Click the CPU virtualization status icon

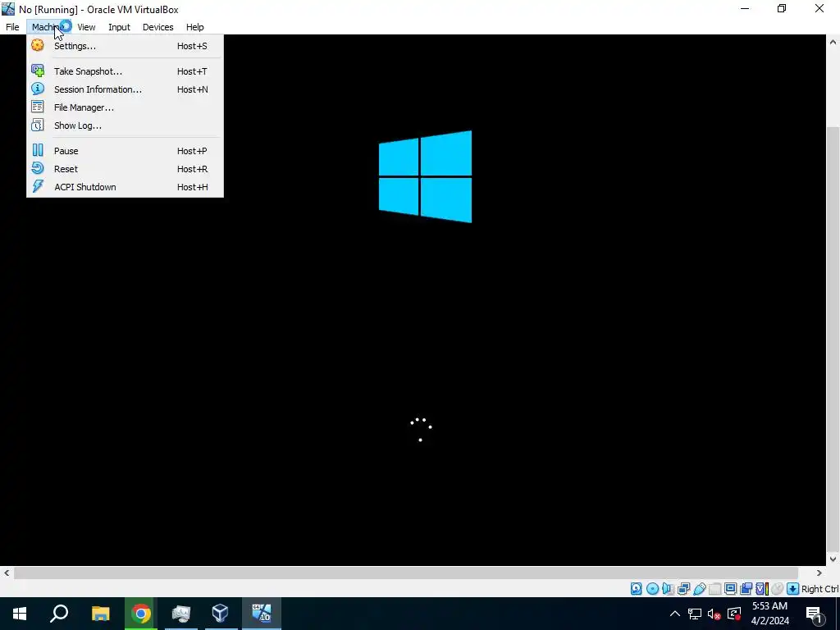point(762,589)
